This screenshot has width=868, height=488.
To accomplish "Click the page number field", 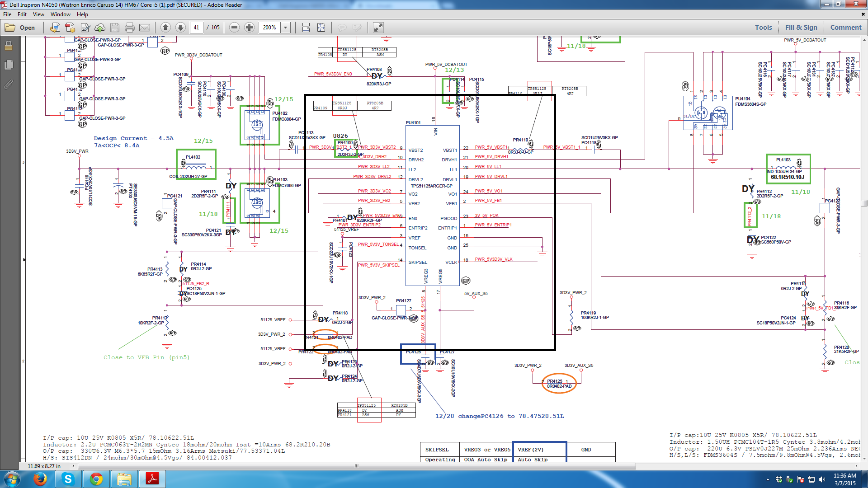I will click(196, 28).
